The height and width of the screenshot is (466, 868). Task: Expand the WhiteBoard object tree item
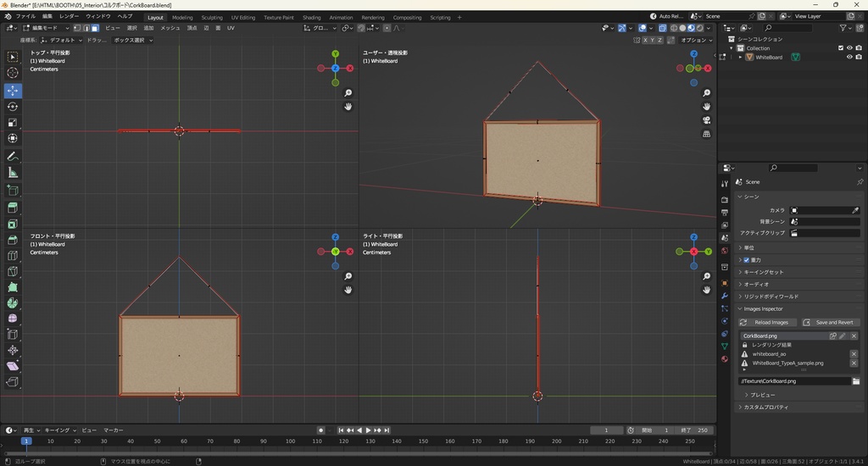click(x=740, y=58)
